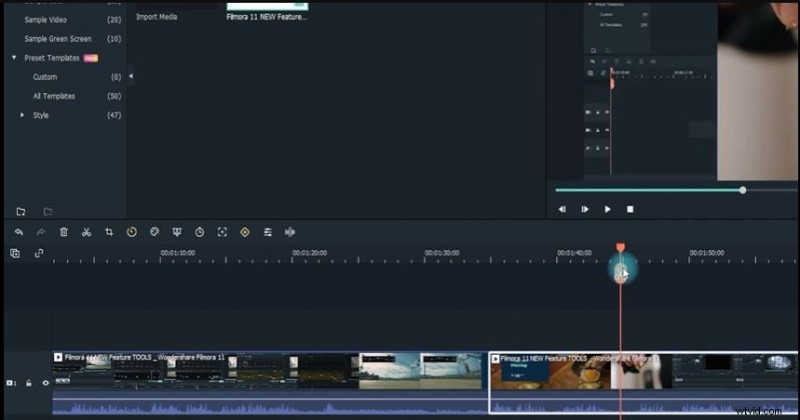The height and width of the screenshot is (420, 800).
Task: Expand the Style category
Action: (22, 115)
